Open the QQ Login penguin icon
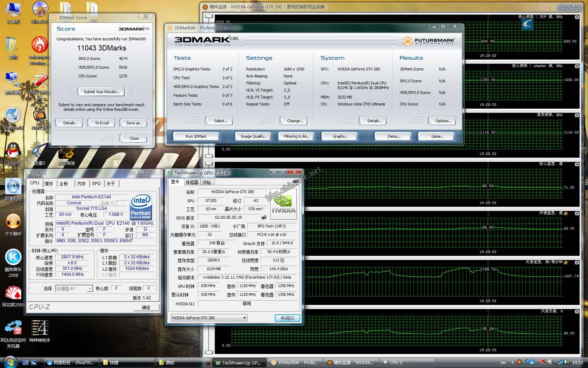The image size is (588, 368). 13,154
